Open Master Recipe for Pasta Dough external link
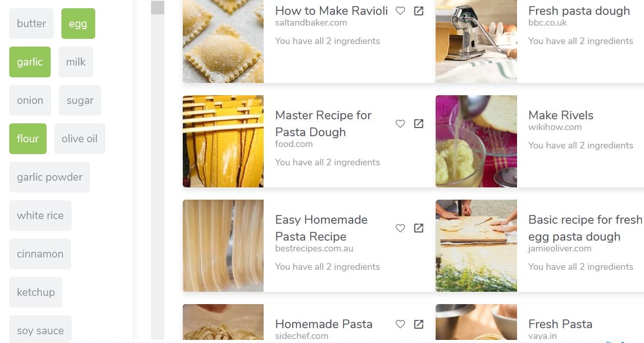 (x=419, y=123)
